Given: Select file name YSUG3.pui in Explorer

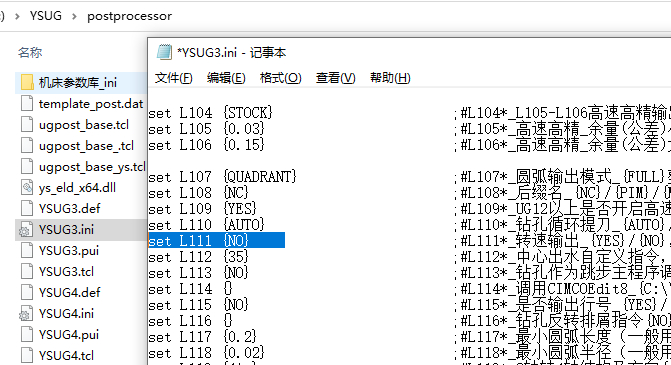Looking at the screenshot, I should 68,250.
